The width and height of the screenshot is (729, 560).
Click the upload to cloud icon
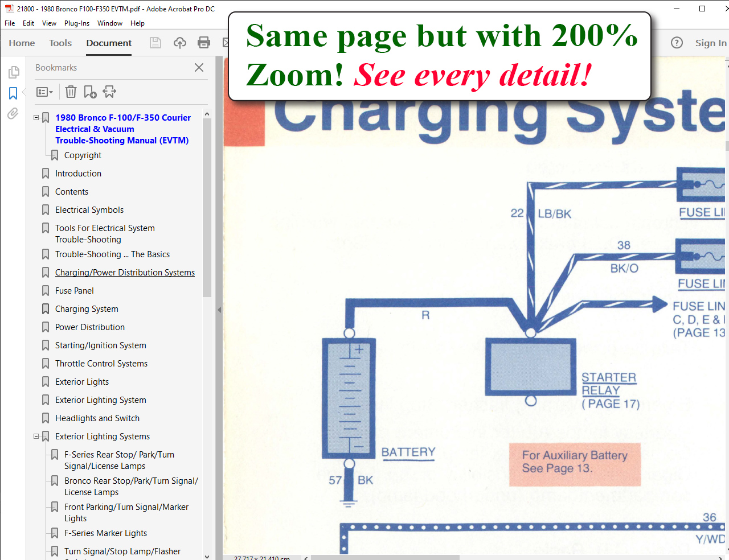click(180, 43)
